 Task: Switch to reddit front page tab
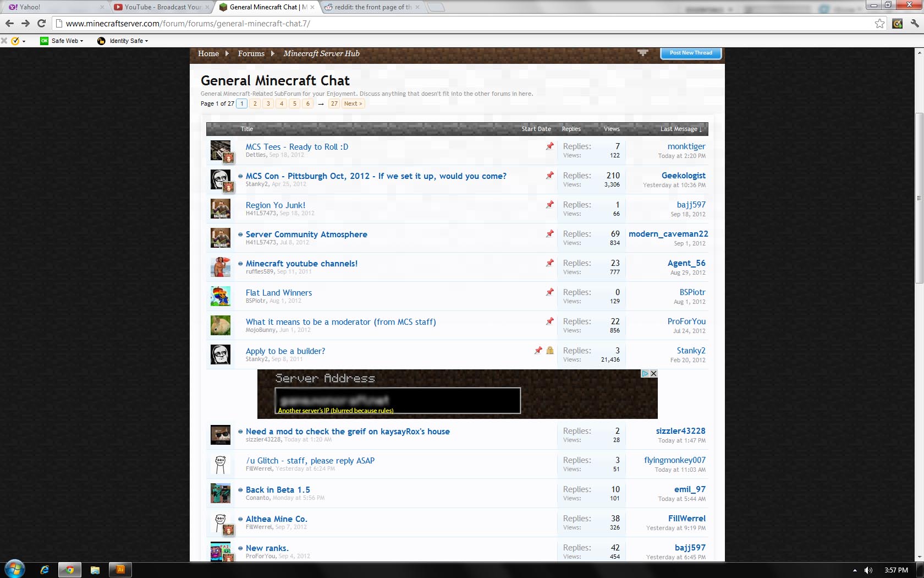click(x=372, y=7)
